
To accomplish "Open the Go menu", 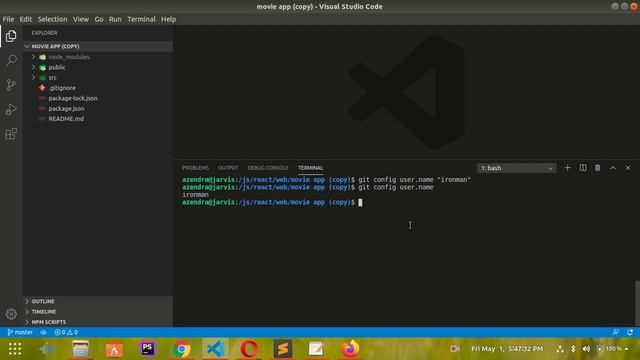I will (x=99, y=19).
